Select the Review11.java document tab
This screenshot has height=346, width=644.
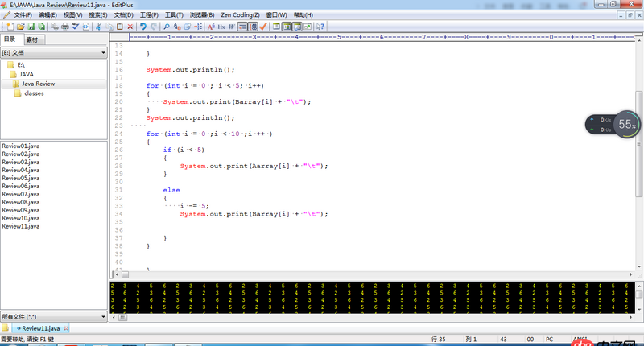(39, 328)
